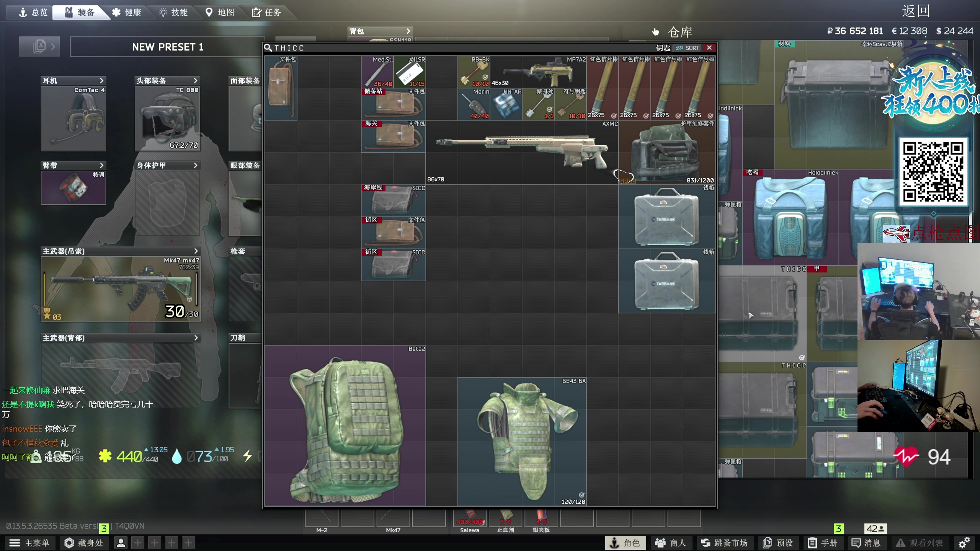Select the 6B43 6A body armor

(x=522, y=442)
